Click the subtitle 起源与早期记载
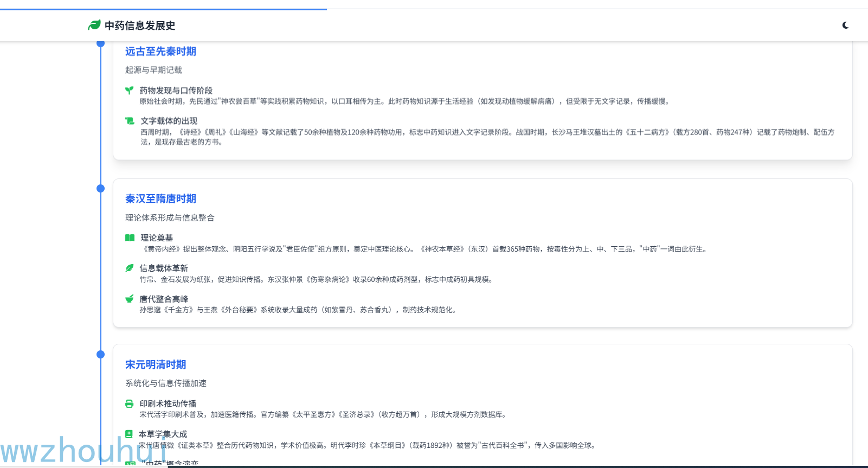Image resolution: width=868 pixels, height=468 pixels. tap(153, 70)
